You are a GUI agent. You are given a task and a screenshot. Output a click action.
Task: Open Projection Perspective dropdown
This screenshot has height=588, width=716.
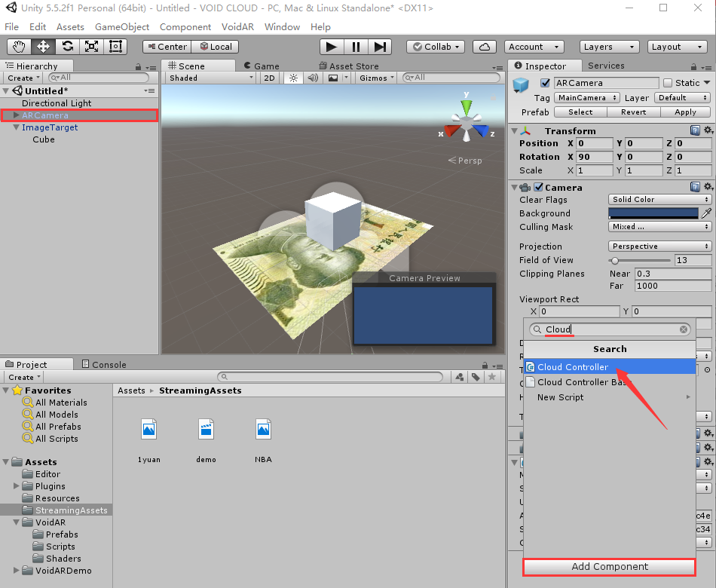coord(659,247)
